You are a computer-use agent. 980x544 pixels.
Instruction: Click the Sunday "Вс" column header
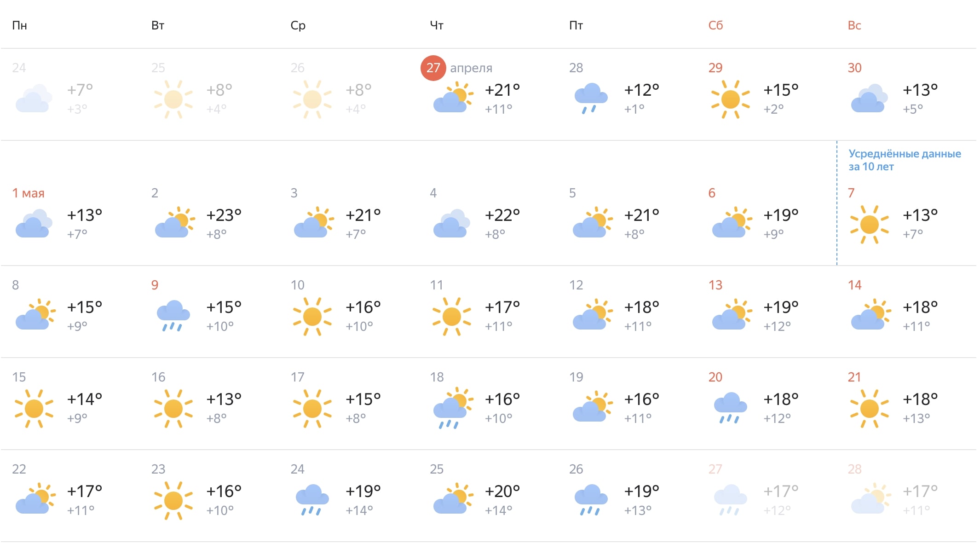point(854,25)
